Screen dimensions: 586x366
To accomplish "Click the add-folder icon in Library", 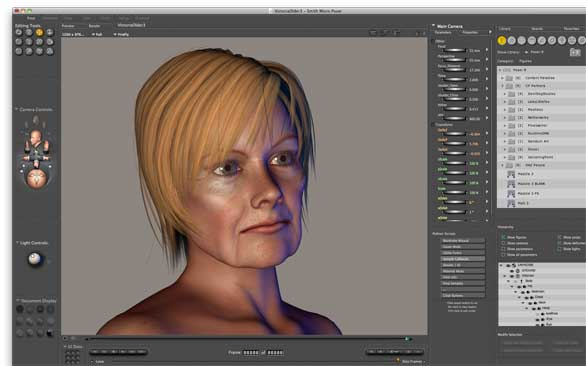I will (575, 52).
